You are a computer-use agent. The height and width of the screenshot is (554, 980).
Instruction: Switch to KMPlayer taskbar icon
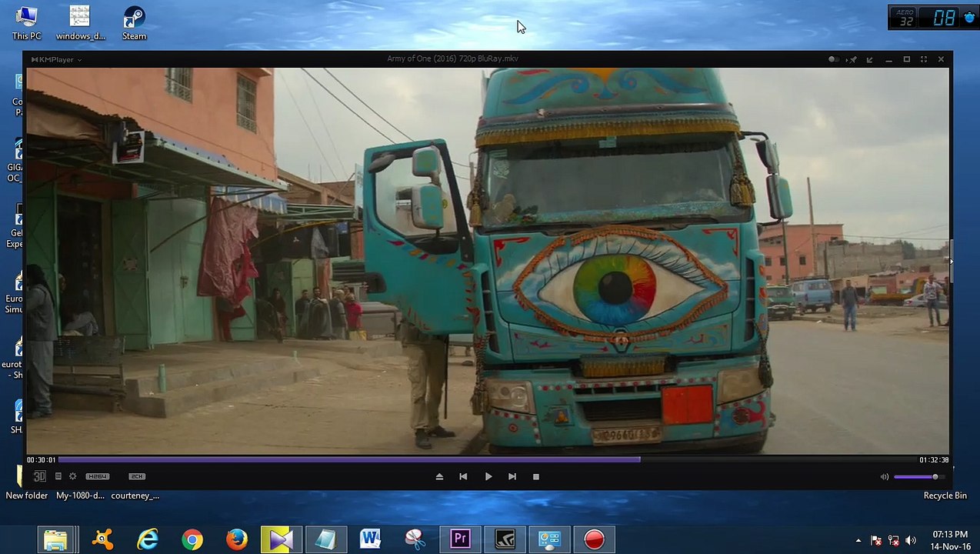281,539
